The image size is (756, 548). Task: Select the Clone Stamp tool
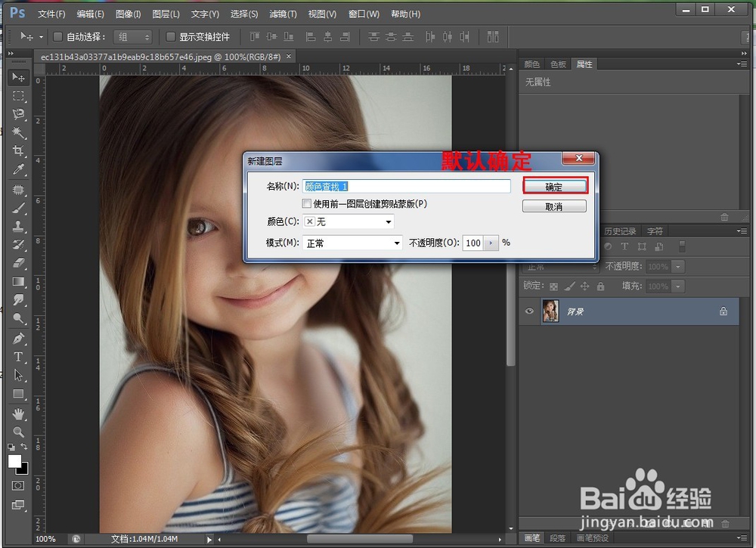[18, 226]
